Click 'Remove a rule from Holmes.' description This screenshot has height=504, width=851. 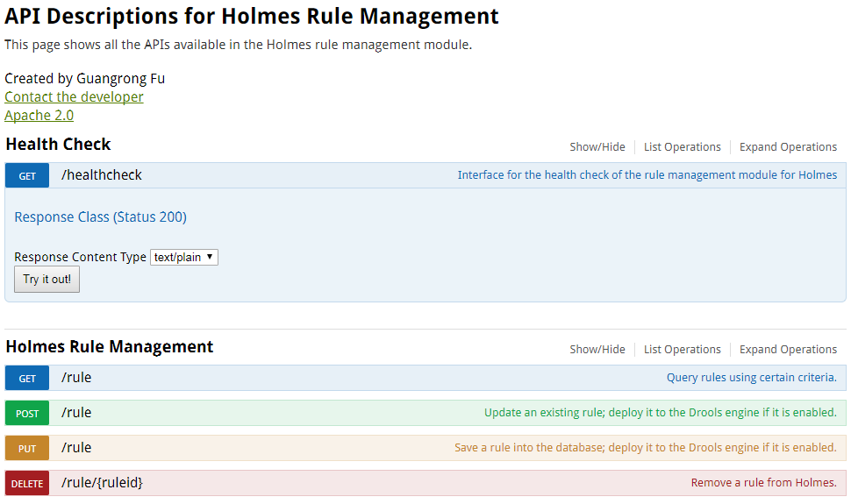click(x=763, y=483)
